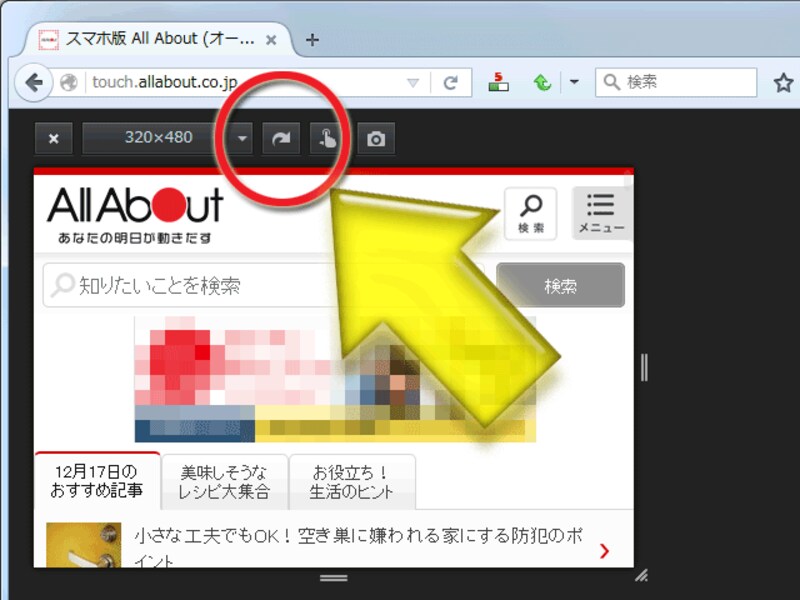Enable touch event simulation
Viewport: 800px width, 600px height.
tap(329, 139)
